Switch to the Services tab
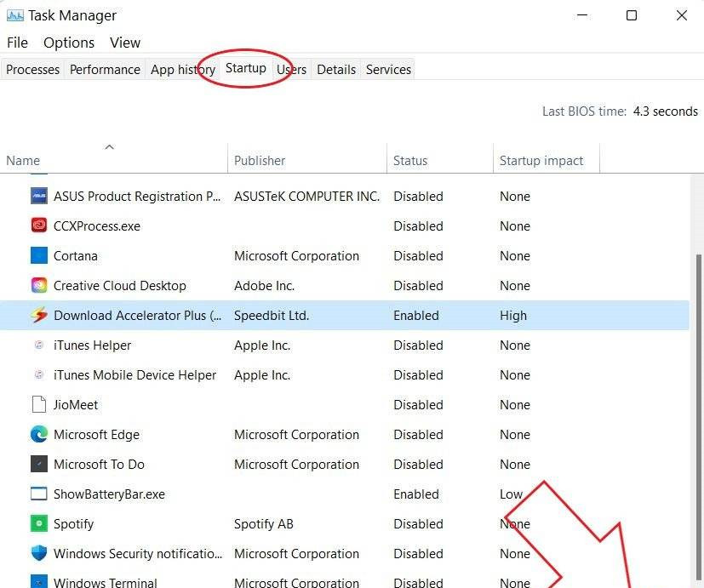The height and width of the screenshot is (588, 704). point(387,69)
